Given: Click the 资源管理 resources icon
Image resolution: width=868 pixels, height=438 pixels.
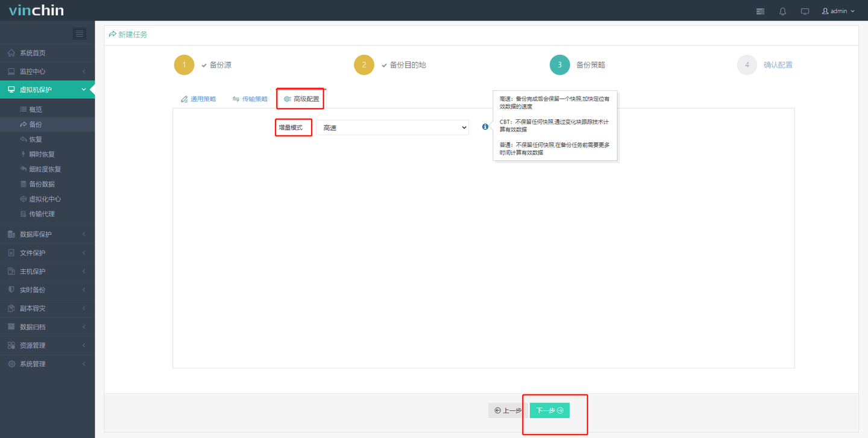Looking at the screenshot, I should pyautogui.click(x=11, y=346).
